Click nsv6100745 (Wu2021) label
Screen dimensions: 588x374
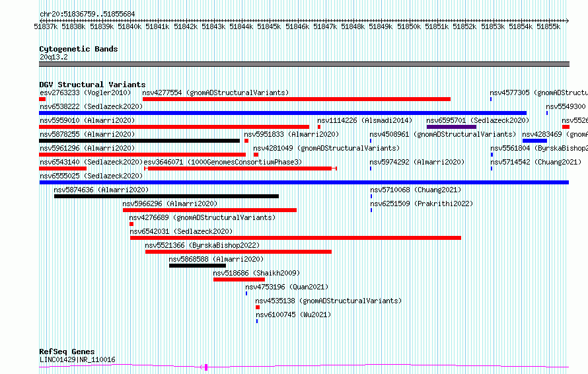pos(293,315)
